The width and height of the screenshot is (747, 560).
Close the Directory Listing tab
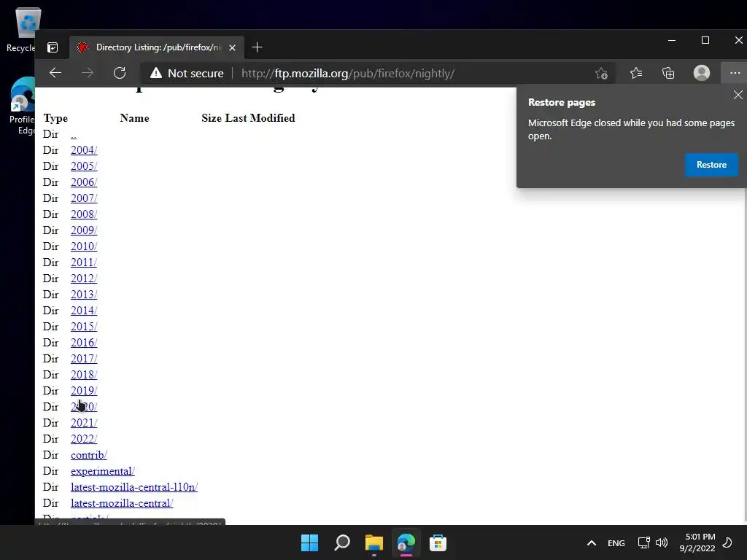[232, 47]
